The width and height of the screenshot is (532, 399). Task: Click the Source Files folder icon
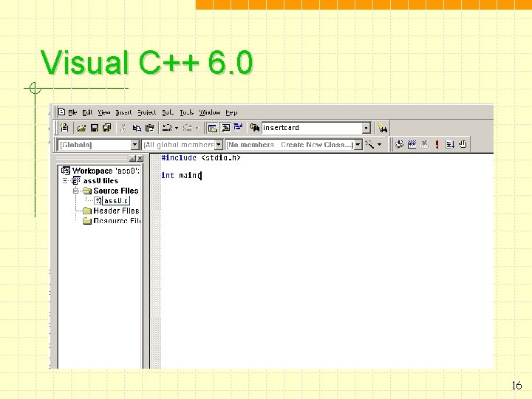[87, 191]
